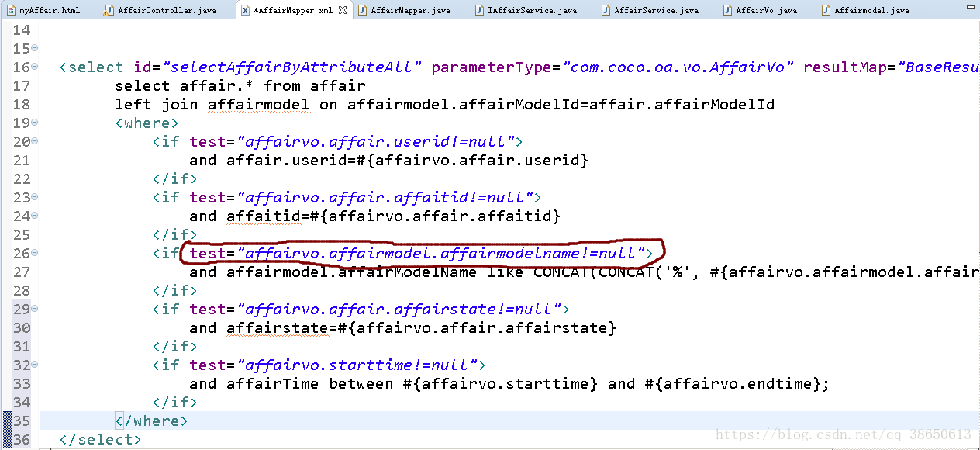Click the </if> tag on line 31
The height and width of the screenshot is (450, 980).
click(x=174, y=346)
